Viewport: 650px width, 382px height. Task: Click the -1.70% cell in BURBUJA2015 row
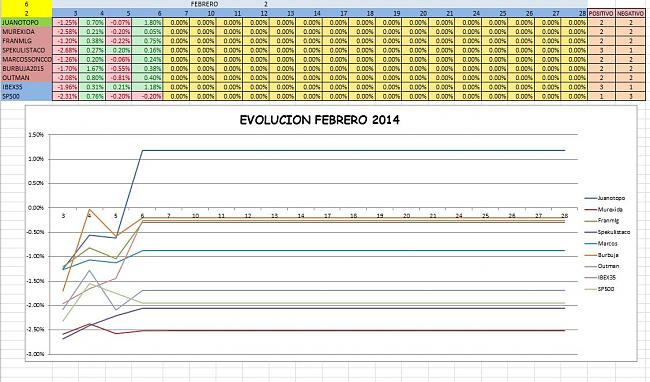click(x=65, y=68)
